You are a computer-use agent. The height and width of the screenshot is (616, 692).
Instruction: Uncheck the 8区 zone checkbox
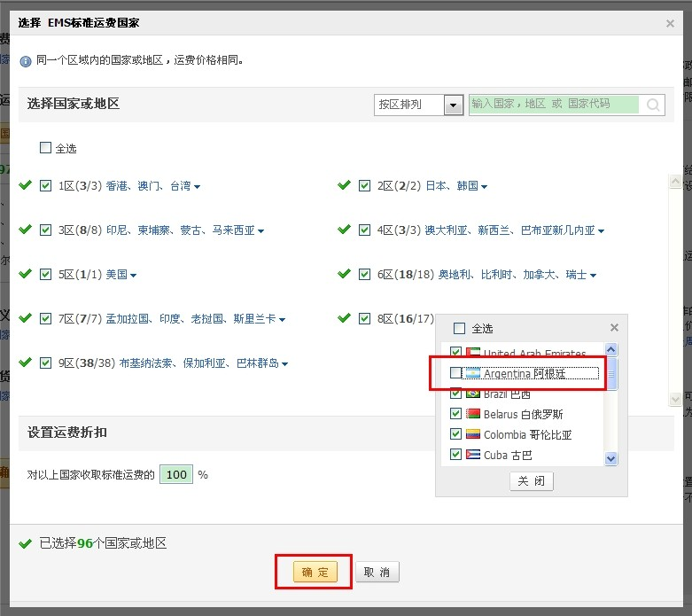click(364, 318)
